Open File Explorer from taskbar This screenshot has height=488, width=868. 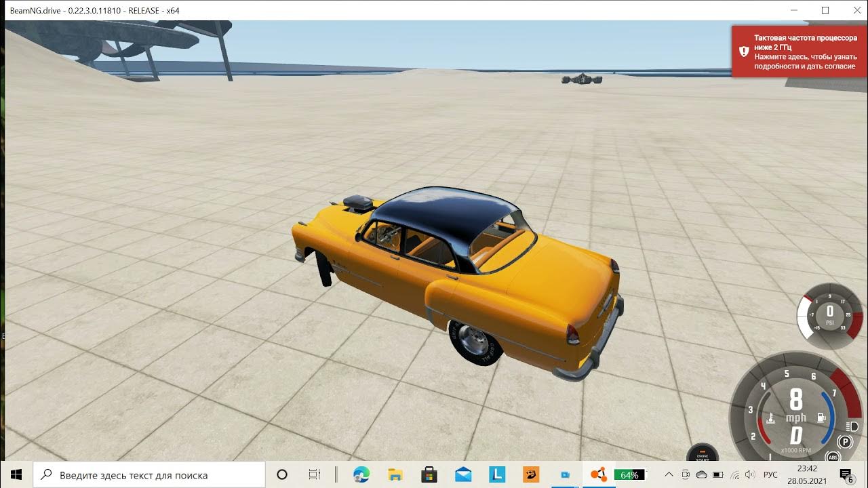395,474
